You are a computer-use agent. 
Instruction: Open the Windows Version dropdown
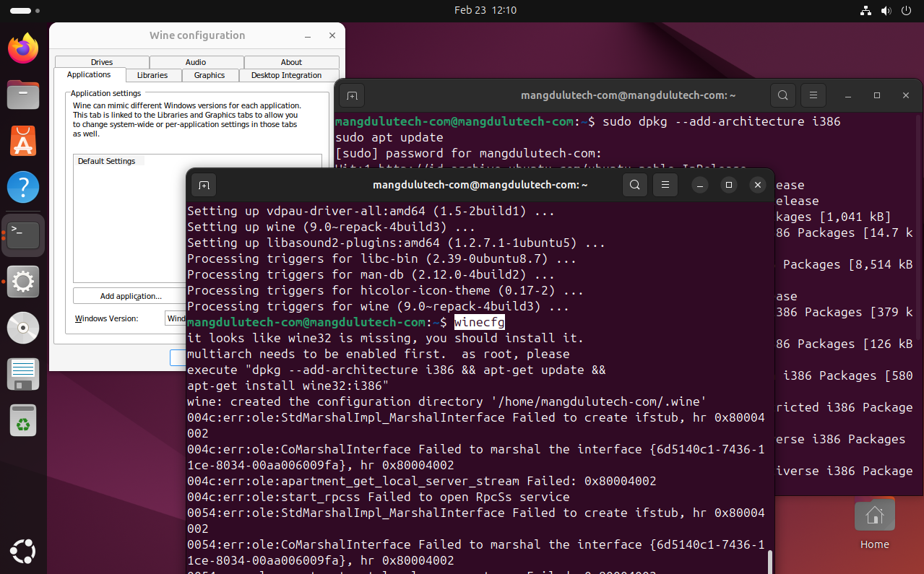pyautogui.click(x=177, y=318)
